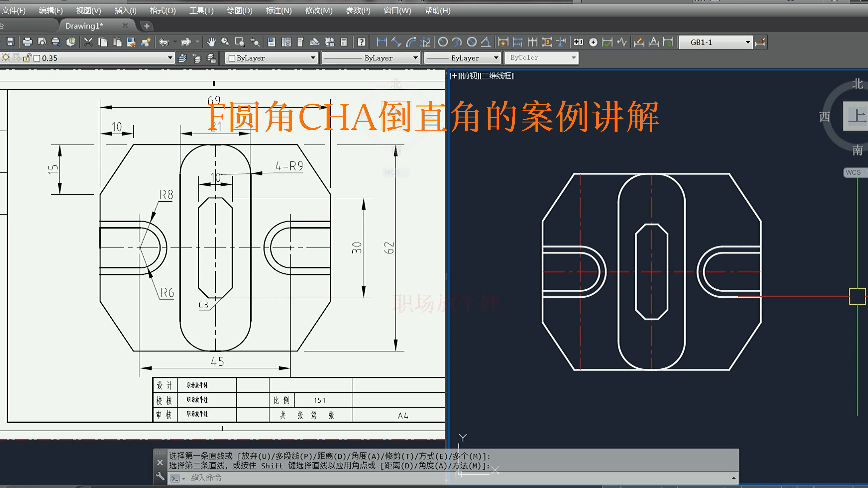
Task: Click the + button to create new drawing
Action: pos(146,25)
